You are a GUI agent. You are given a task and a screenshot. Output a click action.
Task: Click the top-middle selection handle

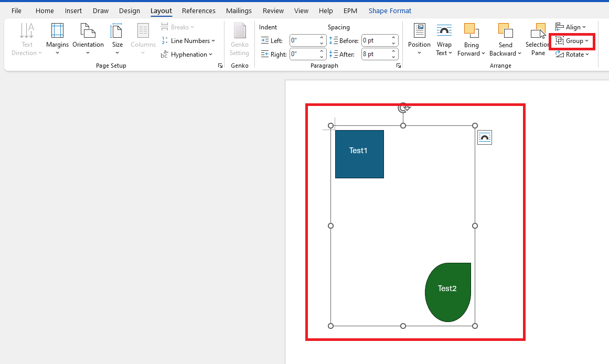[403, 125]
